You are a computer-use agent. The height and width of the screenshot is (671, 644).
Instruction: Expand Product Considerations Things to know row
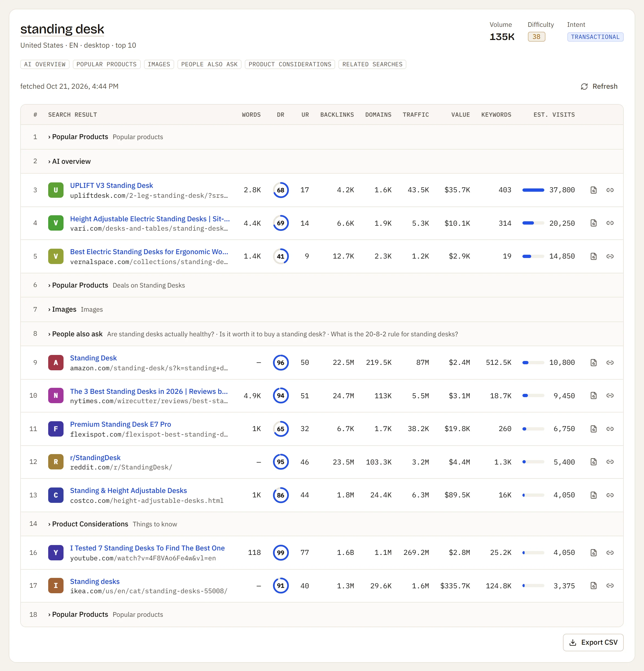pyautogui.click(x=322, y=524)
